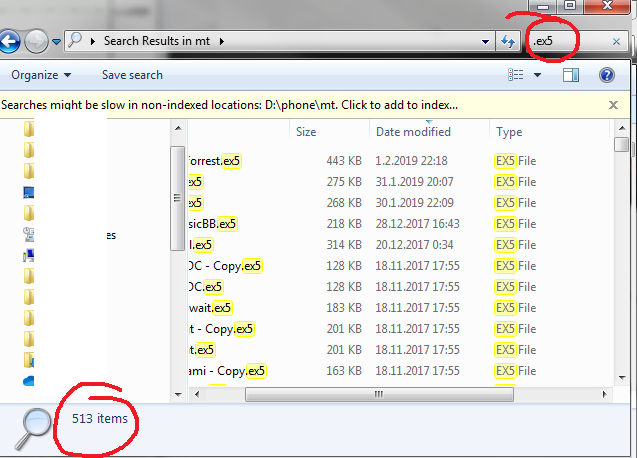The height and width of the screenshot is (458, 637).
Task: Click the desktop icon in navigation pane
Action: pyautogui.click(x=28, y=192)
